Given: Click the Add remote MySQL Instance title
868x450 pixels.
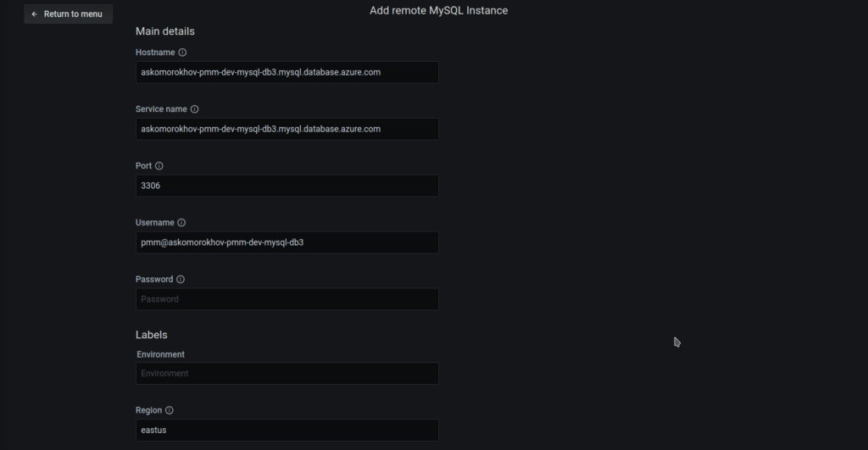Looking at the screenshot, I should (x=438, y=11).
